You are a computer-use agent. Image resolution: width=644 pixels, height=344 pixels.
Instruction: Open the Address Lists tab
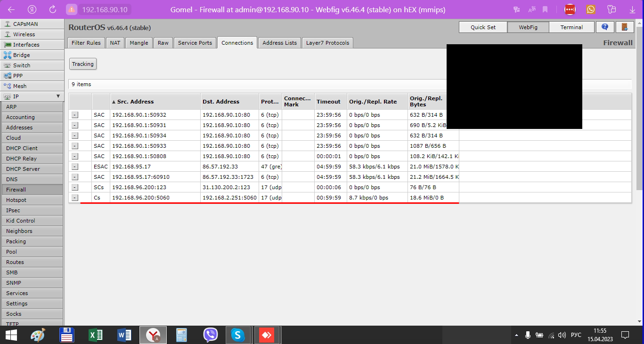pyautogui.click(x=280, y=43)
